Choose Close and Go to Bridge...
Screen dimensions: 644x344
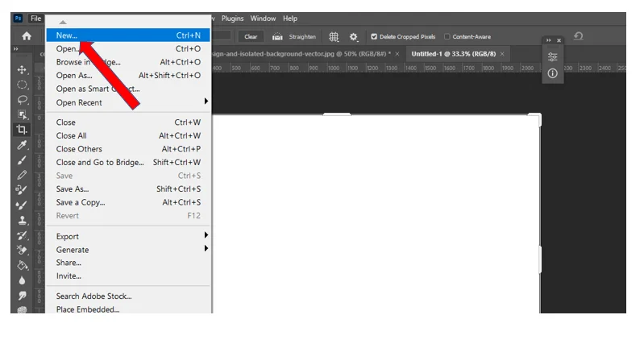point(128,162)
